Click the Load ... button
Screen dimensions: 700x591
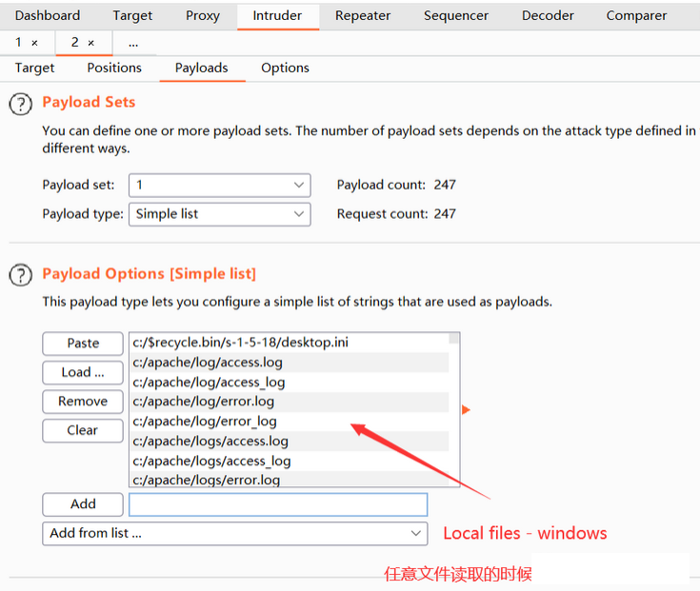83,372
